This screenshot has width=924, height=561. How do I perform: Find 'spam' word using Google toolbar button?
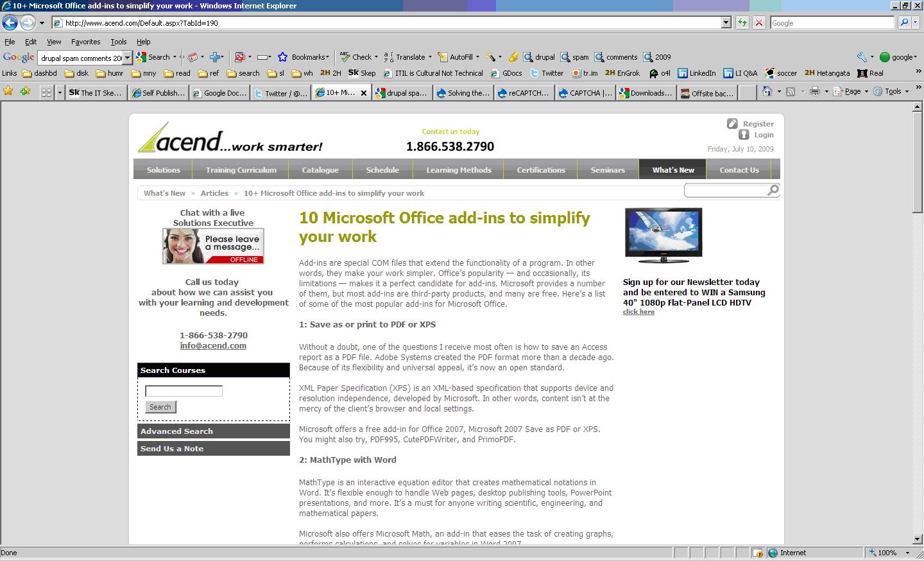coord(574,57)
